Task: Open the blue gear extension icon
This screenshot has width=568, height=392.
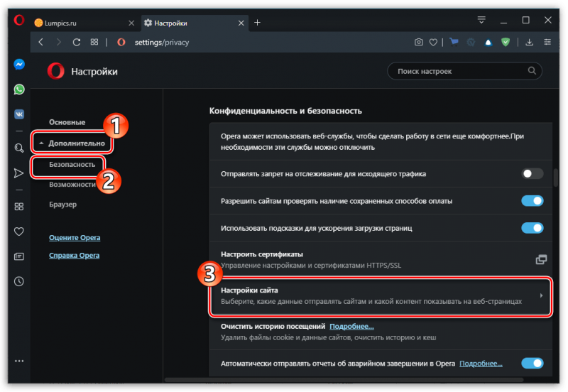Action: coord(471,43)
